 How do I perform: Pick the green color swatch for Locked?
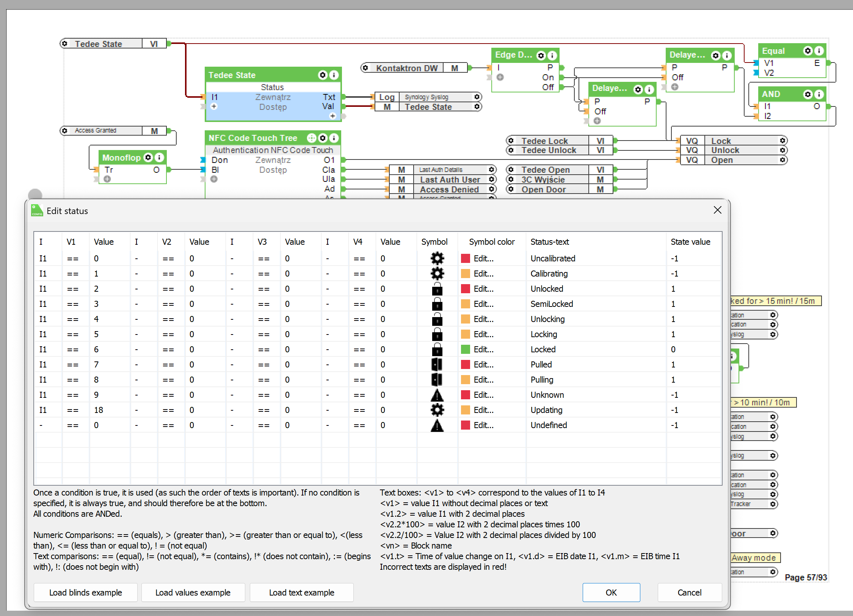(465, 349)
